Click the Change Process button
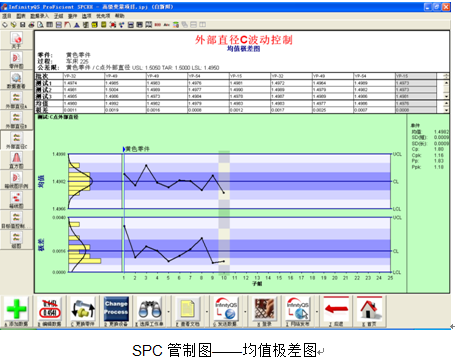 [116, 312]
